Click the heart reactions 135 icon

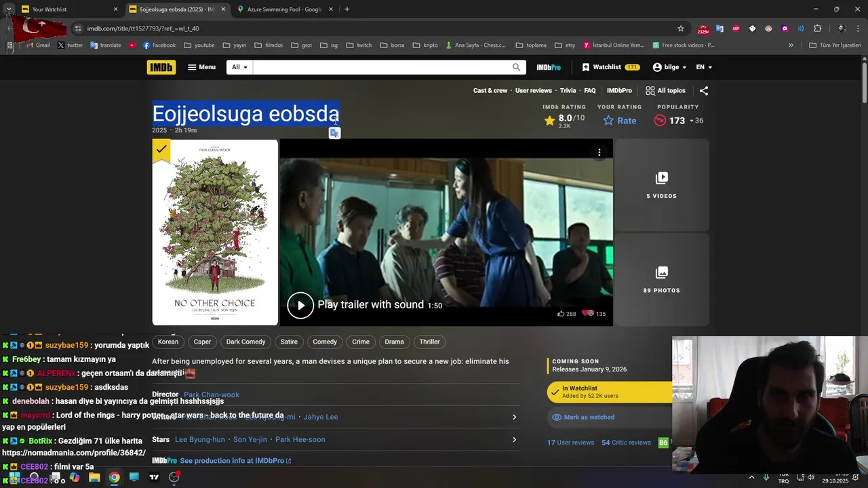593,314
